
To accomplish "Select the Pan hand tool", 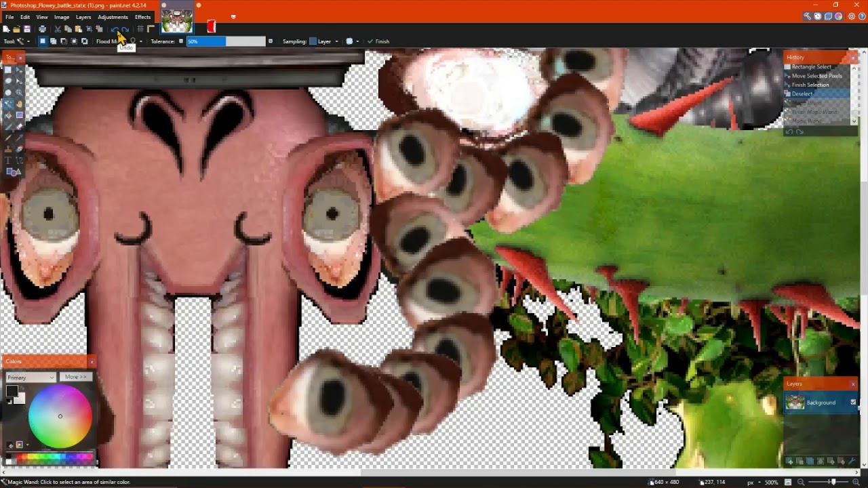I will pos(19,104).
